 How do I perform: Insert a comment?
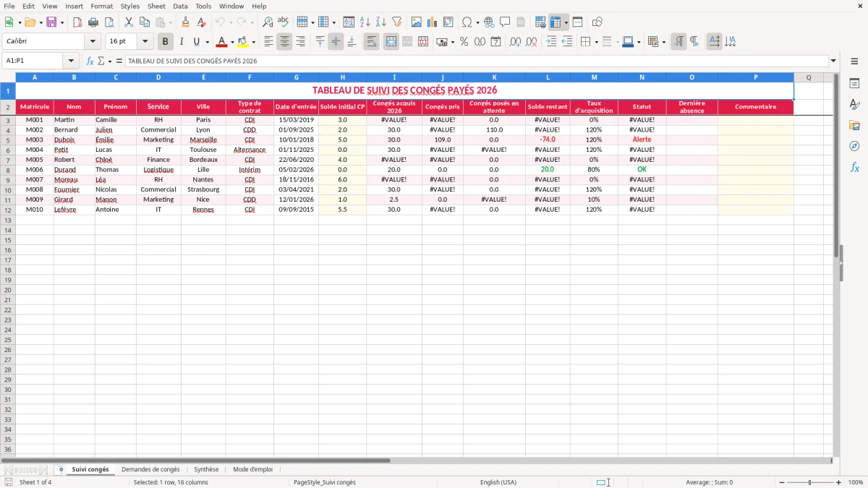tap(505, 22)
